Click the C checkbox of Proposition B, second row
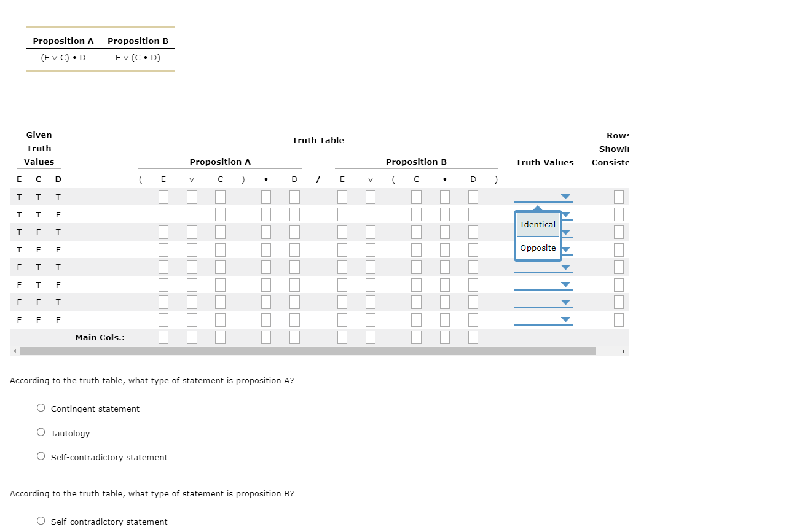 click(416, 214)
